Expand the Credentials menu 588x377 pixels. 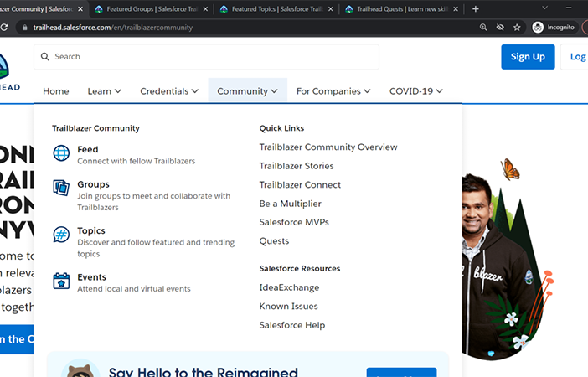(x=169, y=91)
